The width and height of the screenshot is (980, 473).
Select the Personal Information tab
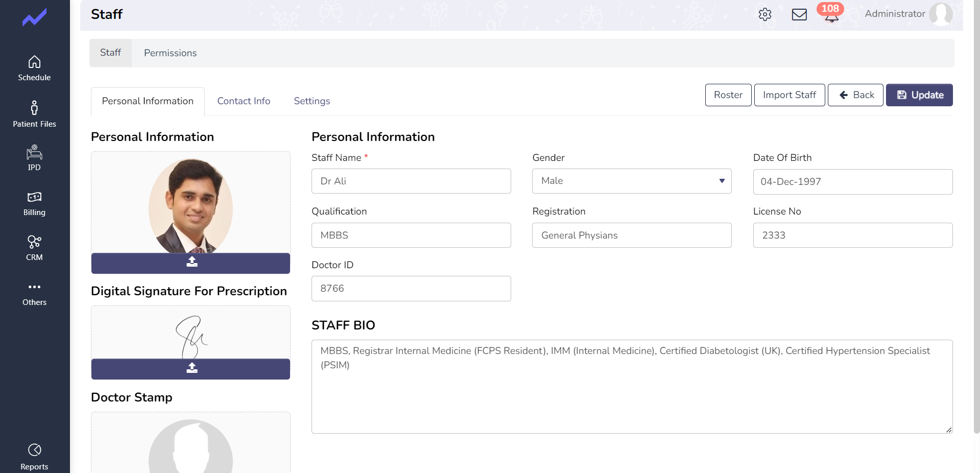pos(148,101)
